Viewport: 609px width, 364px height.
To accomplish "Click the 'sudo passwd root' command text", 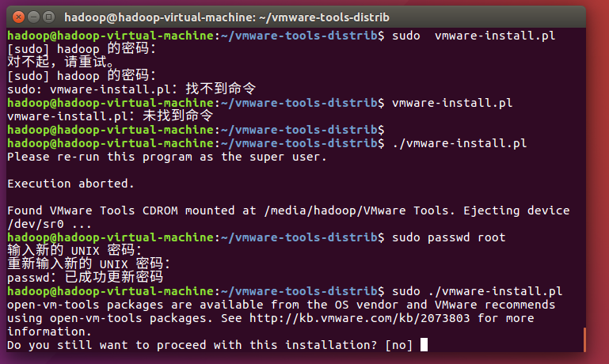I will pos(447,237).
